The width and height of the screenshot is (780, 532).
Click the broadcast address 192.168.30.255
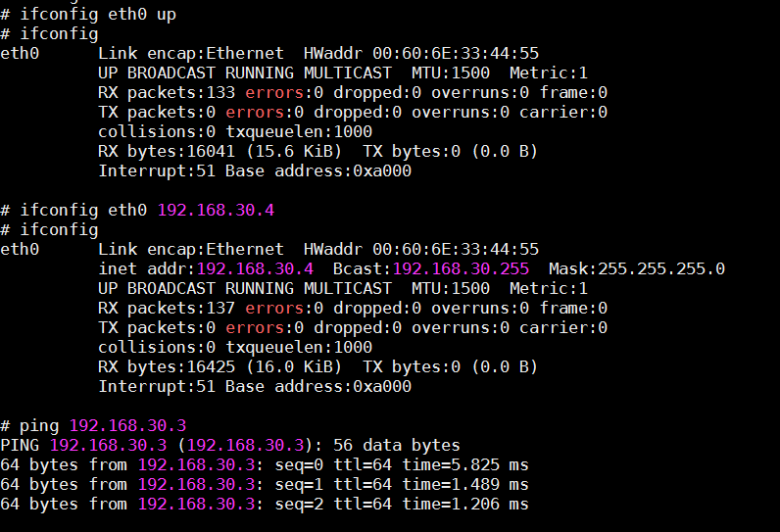461,269
